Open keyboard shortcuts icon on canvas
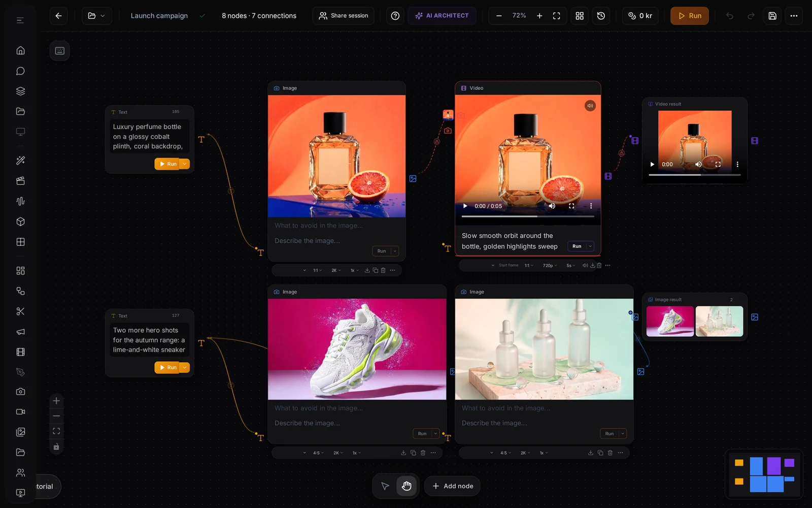The width and height of the screenshot is (812, 508). click(60, 50)
